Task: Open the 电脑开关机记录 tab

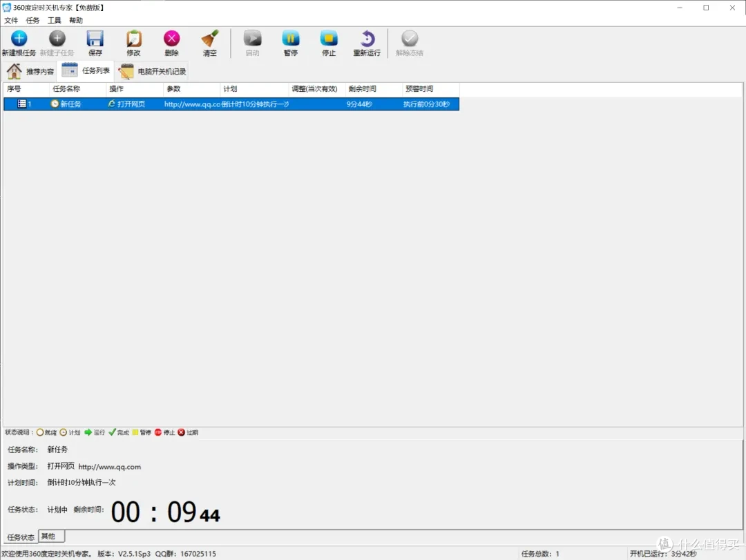Action: tap(152, 71)
